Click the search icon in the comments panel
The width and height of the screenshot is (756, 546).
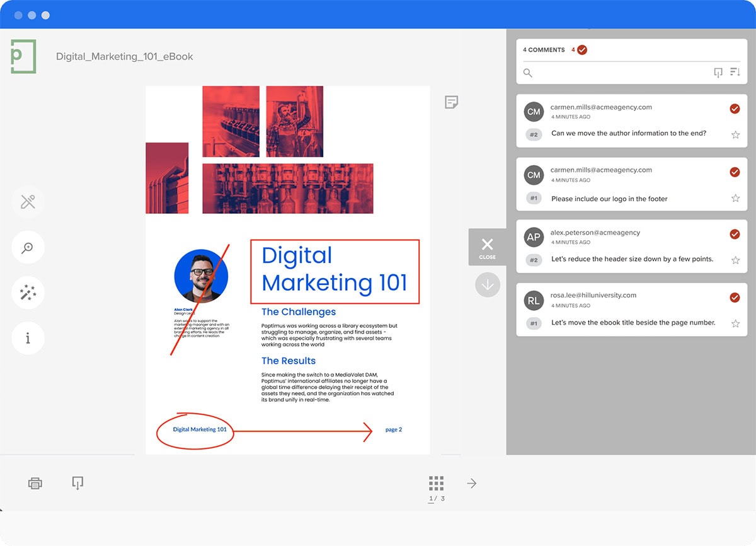[528, 73]
